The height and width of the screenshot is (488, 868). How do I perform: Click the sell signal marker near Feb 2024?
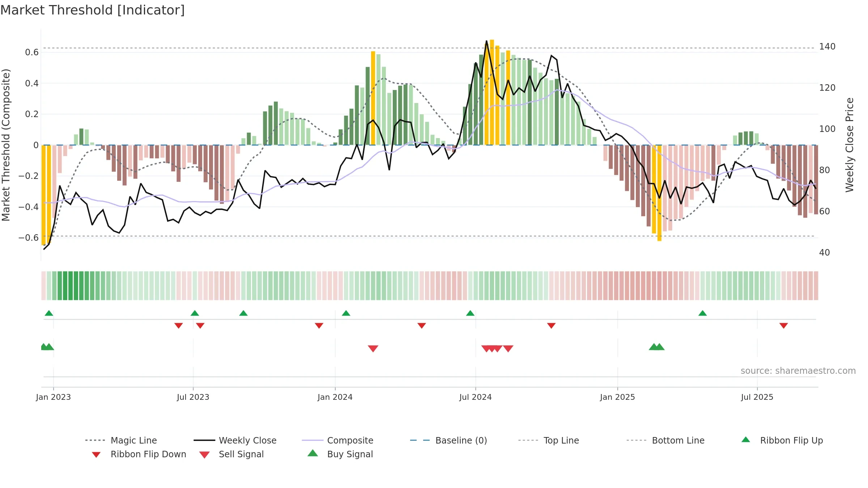(373, 348)
